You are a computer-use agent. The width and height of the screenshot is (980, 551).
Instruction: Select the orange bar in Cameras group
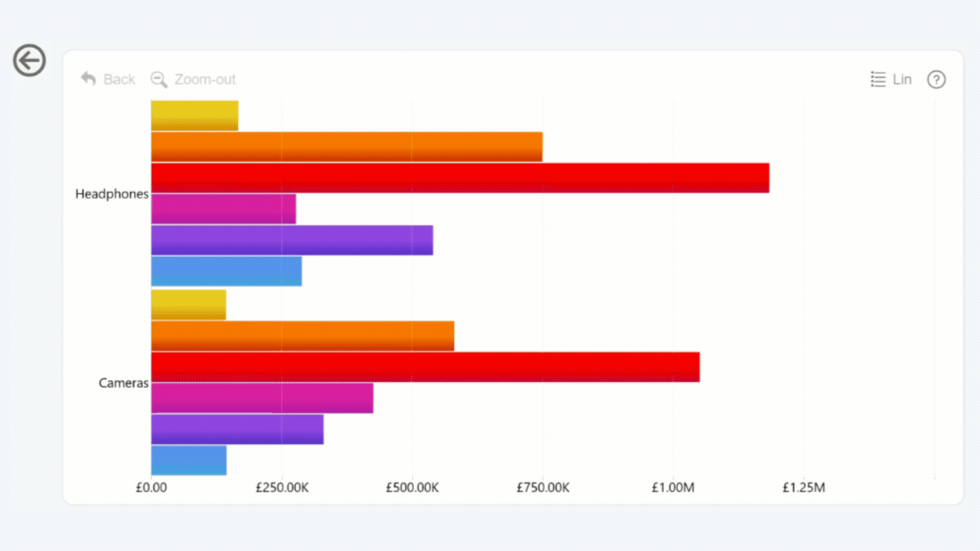pyautogui.click(x=302, y=336)
